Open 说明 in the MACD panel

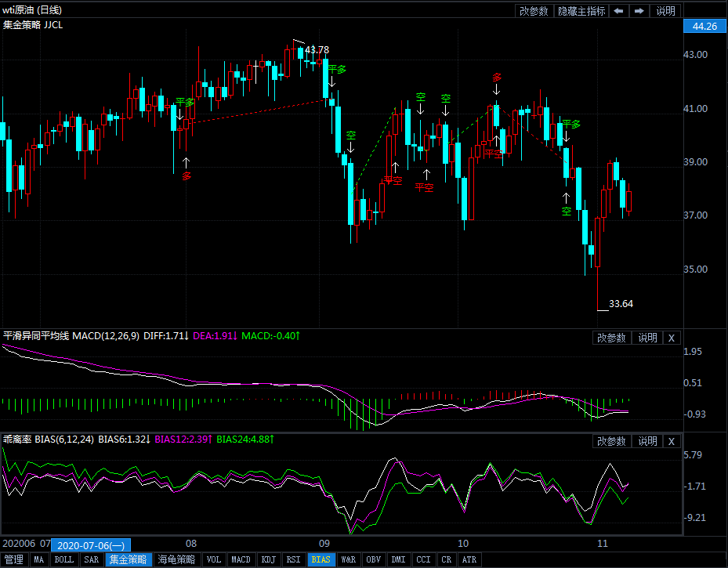647,338
